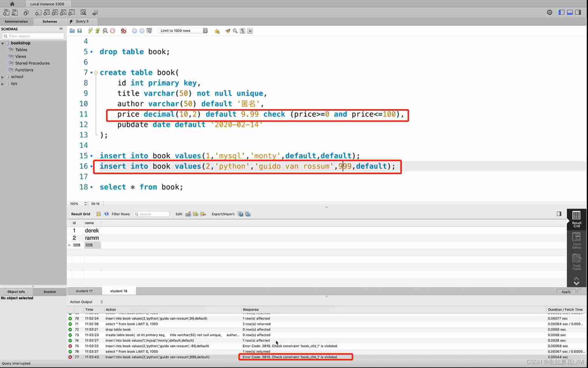Collapse the bookshop schema tree
Image resolution: width=588 pixels, height=368 pixels.
click(3, 43)
